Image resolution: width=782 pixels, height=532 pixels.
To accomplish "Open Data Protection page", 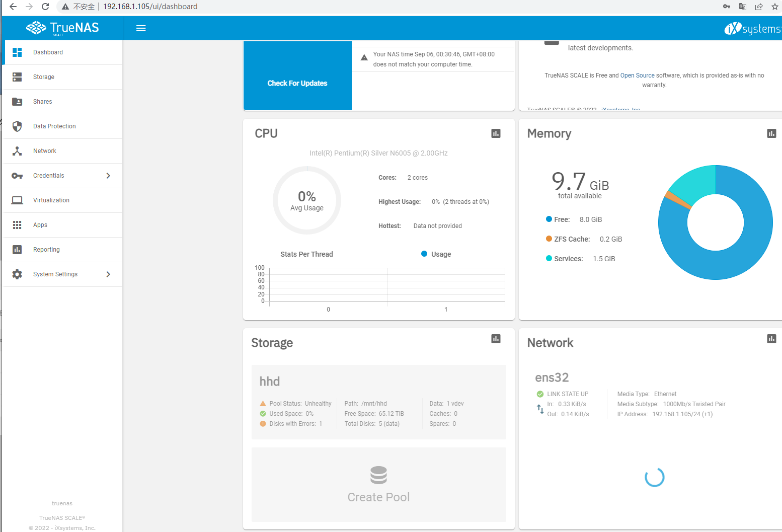I will [x=63, y=126].
